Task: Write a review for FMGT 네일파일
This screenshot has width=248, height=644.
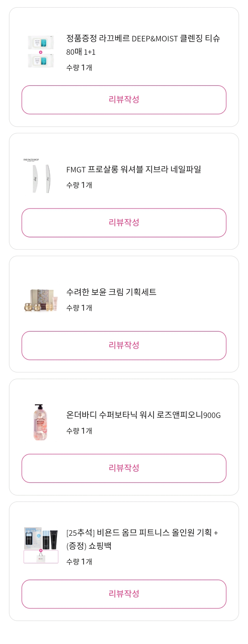Action: (124, 223)
